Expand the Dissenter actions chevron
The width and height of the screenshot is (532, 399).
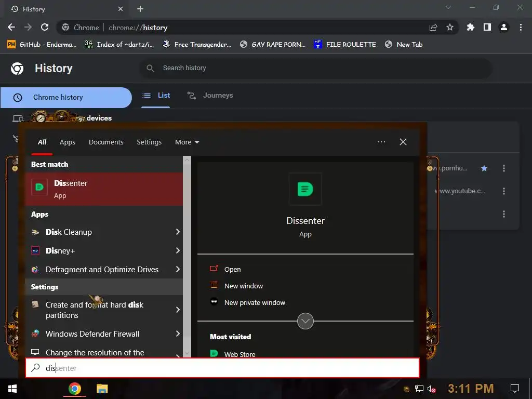click(x=305, y=321)
